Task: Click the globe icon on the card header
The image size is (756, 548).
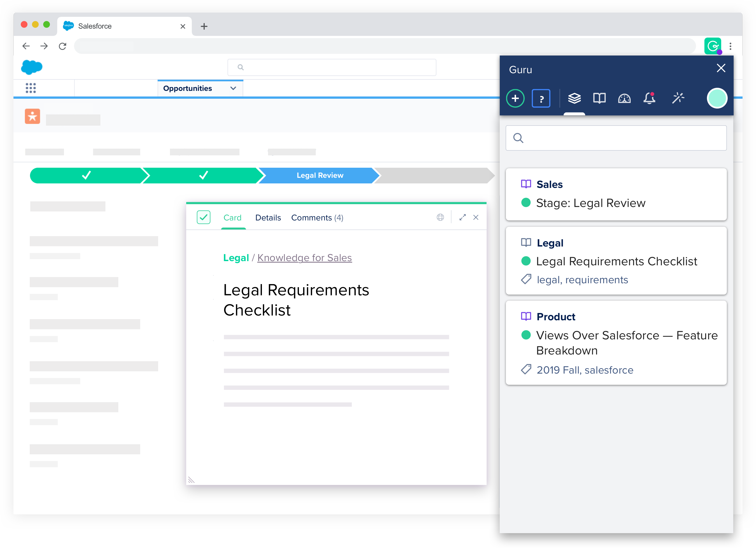Action: pos(440,217)
